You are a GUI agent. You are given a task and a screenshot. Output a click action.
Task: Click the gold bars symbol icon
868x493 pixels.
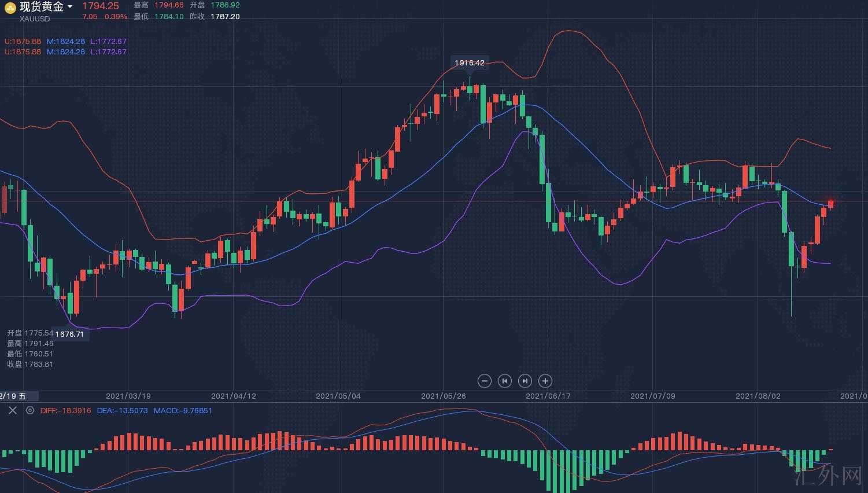10,8
